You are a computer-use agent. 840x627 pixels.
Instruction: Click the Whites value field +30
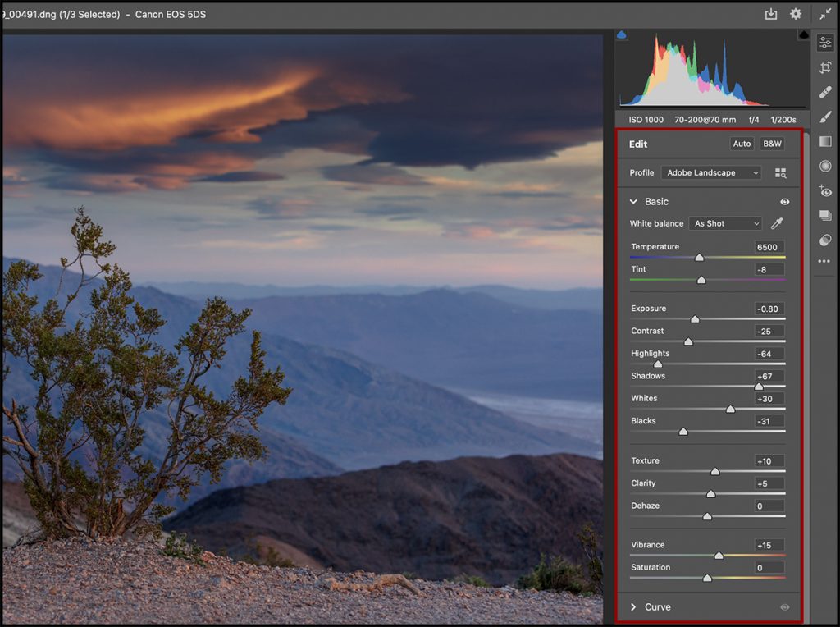[769, 399]
